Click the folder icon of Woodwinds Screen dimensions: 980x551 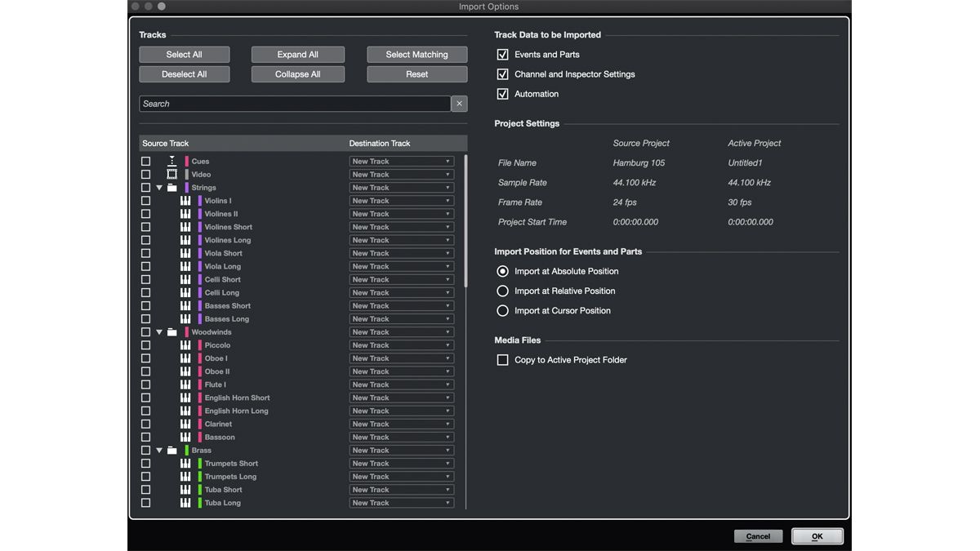click(171, 332)
